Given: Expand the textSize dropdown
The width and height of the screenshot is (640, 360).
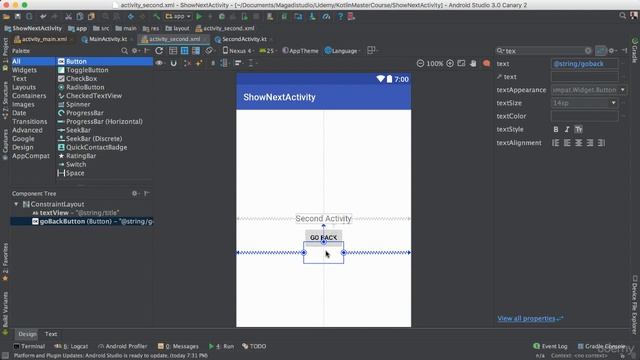Looking at the screenshot, I should (613, 103).
